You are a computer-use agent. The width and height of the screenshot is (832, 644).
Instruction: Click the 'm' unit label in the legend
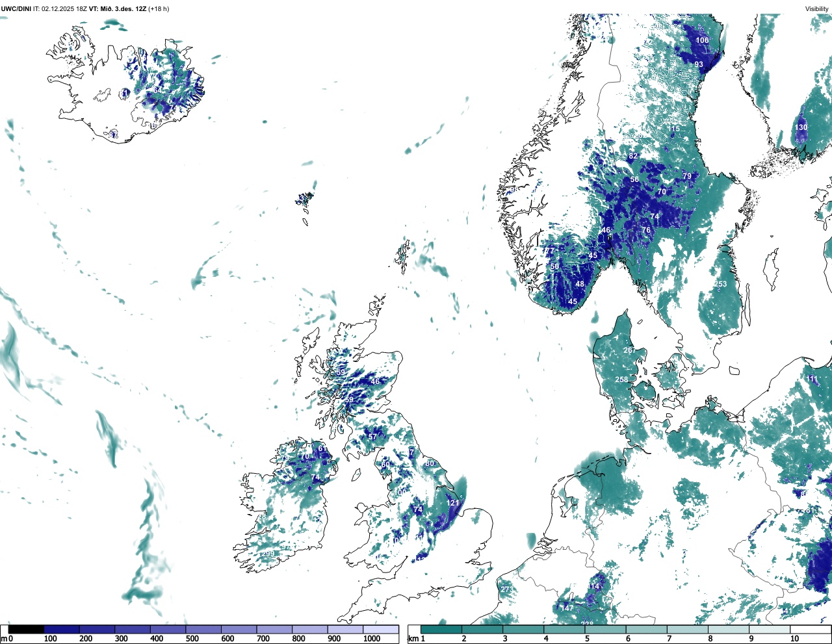click(x=3, y=639)
